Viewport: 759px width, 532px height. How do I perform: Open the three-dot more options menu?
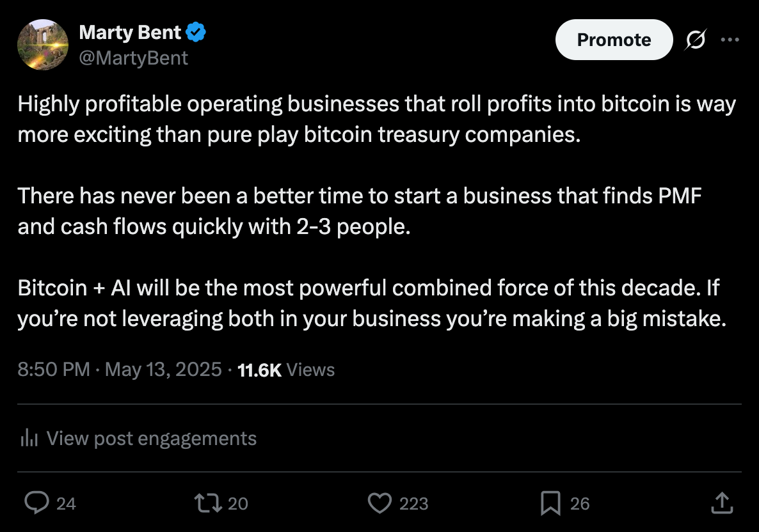[x=730, y=40]
